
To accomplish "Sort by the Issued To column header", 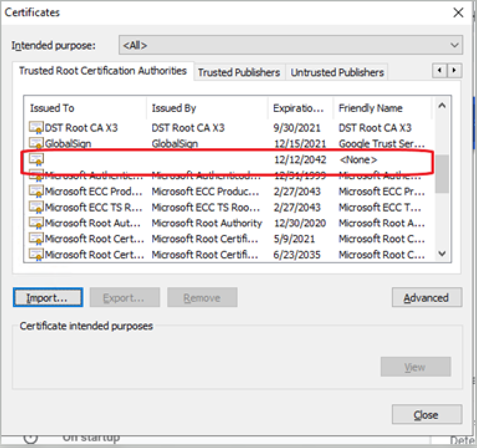I will pyautogui.click(x=85, y=108).
